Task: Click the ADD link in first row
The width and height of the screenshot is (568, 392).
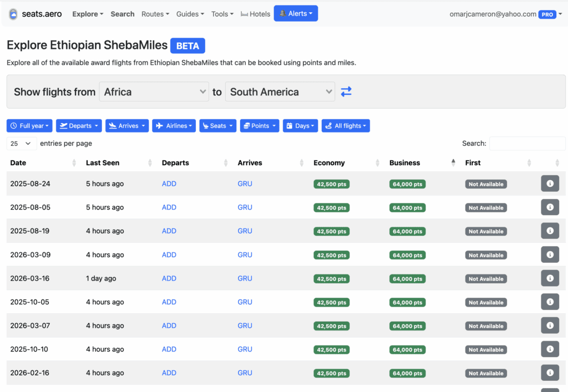Action: [169, 184]
